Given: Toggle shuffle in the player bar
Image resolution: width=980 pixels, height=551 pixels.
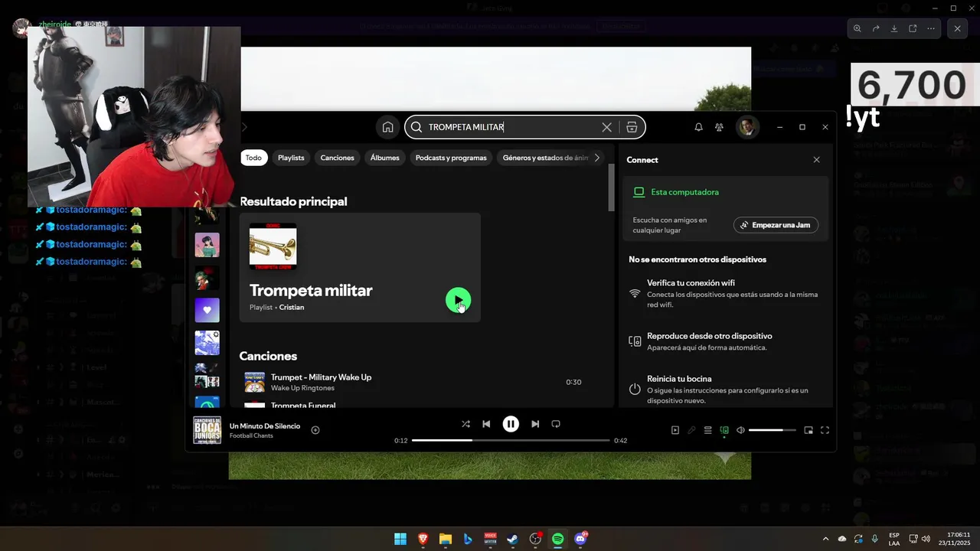Looking at the screenshot, I should coord(465,424).
